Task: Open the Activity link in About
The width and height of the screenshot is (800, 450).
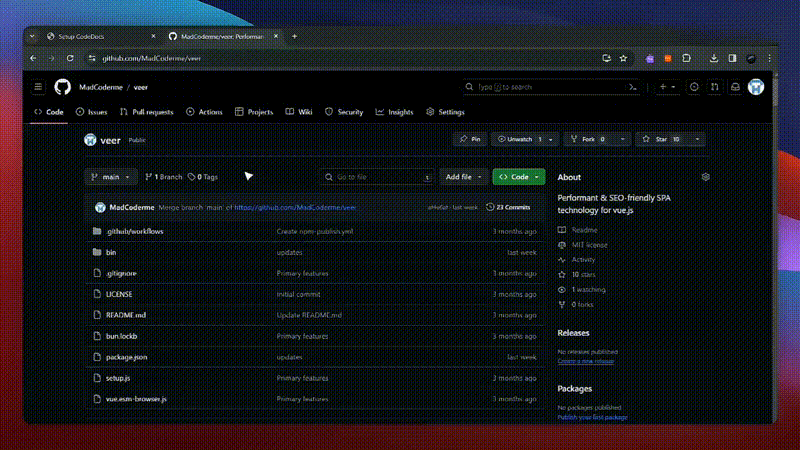Action: pyautogui.click(x=577, y=260)
